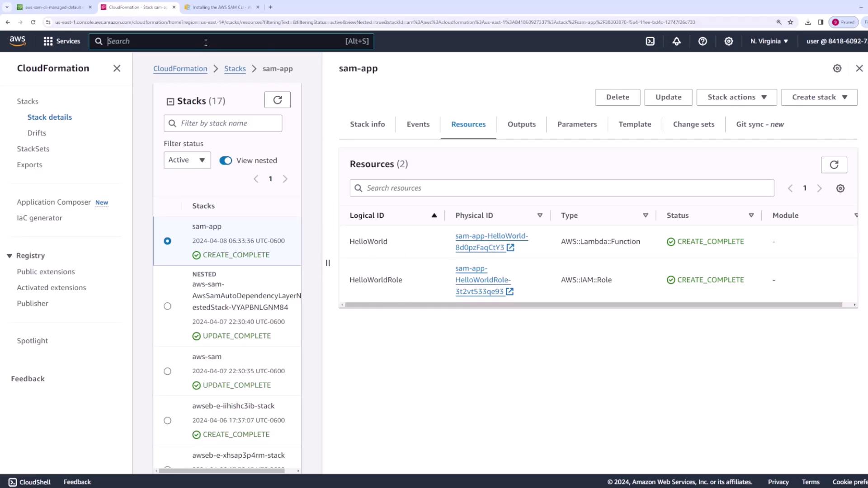868x488 pixels.
Task: Select the aws-sam stack radio button
Action: (167, 371)
